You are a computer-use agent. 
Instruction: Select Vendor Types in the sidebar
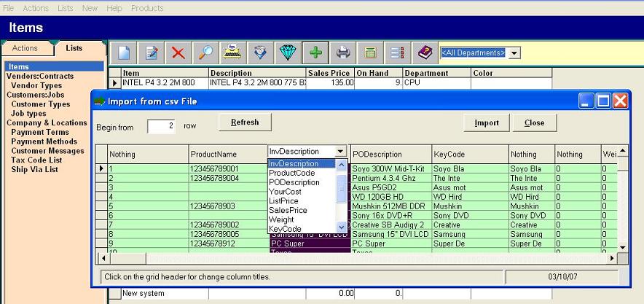(x=36, y=85)
